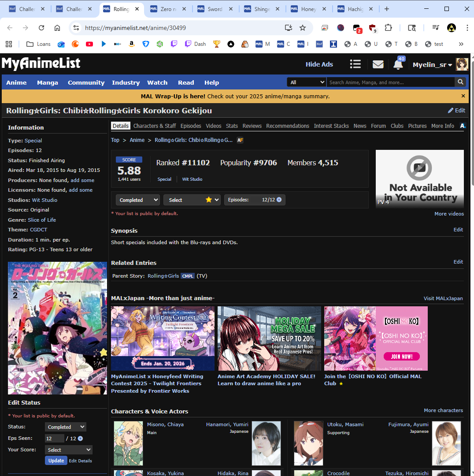Open the Reviews tab
The image size is (474, 476).
point(252,126)
